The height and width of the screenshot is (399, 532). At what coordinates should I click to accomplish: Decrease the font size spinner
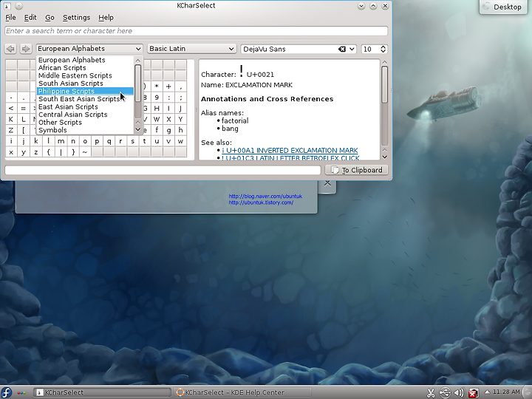tap(383, 51)
